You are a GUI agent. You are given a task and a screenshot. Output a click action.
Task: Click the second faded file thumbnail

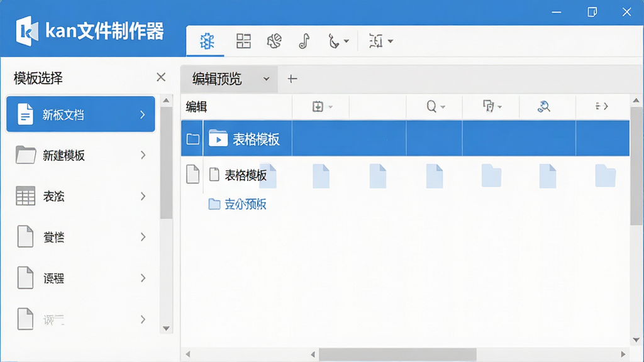pos(321,176)
